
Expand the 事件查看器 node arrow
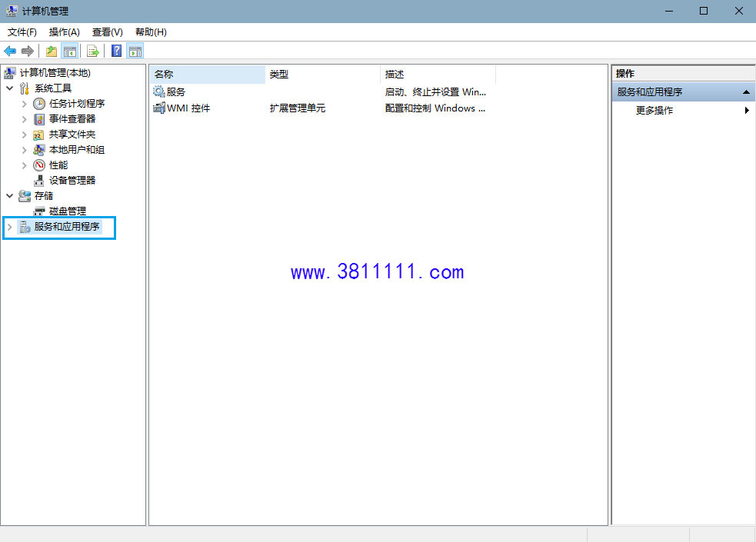pyautogui.click(x=24, y=119)
